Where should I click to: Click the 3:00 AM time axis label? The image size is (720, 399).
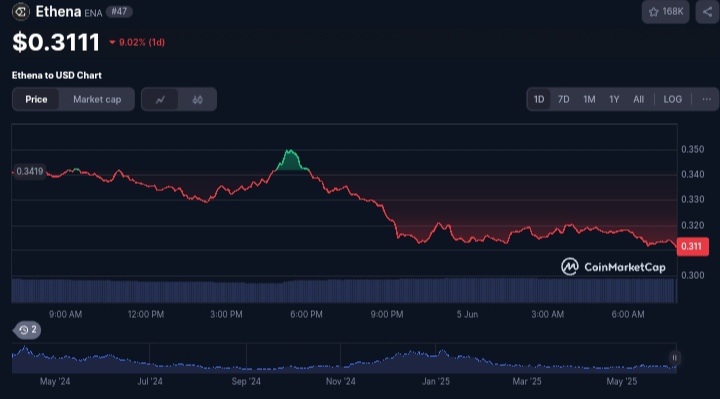point(547,315)
